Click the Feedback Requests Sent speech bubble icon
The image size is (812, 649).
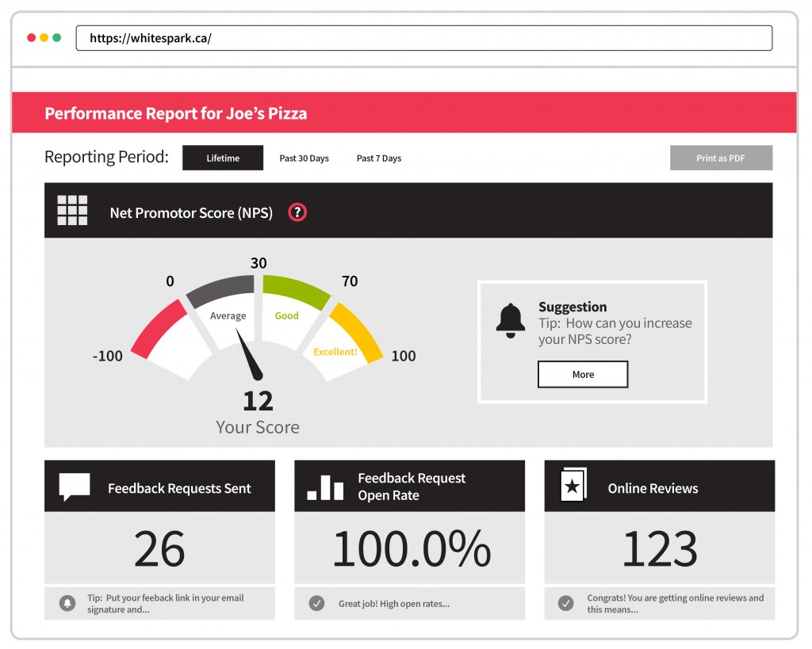[75, 487]
